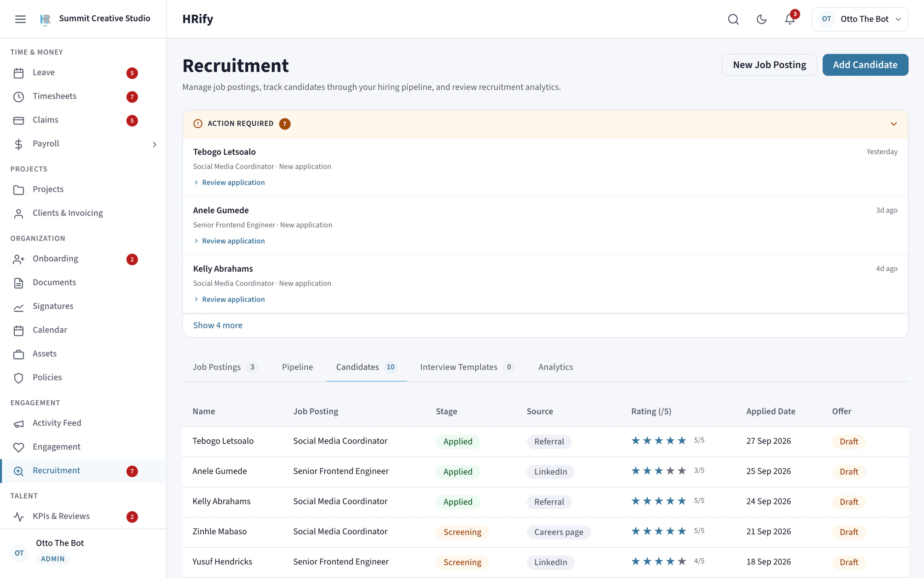Click Yusuf Hendricks' 4/5 star rating

click(x=659, y=561)
